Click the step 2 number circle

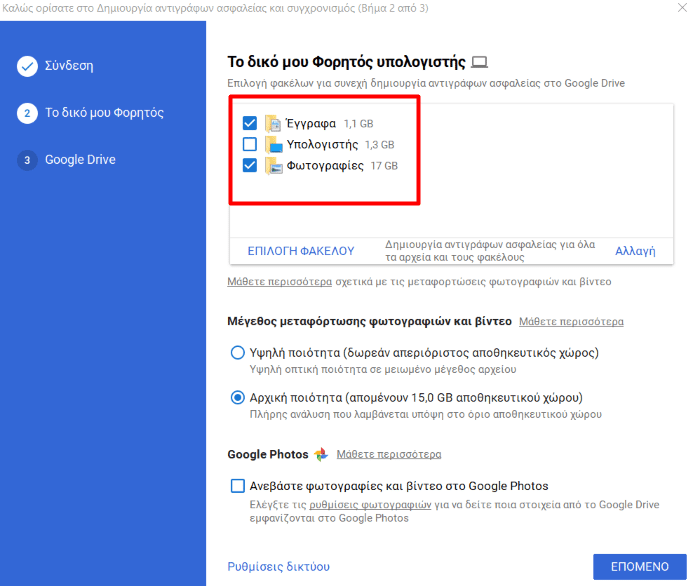coord(27,113)
